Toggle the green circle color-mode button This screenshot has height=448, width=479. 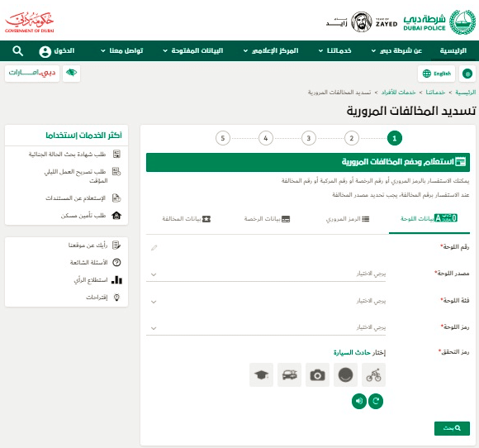(467, 74)
